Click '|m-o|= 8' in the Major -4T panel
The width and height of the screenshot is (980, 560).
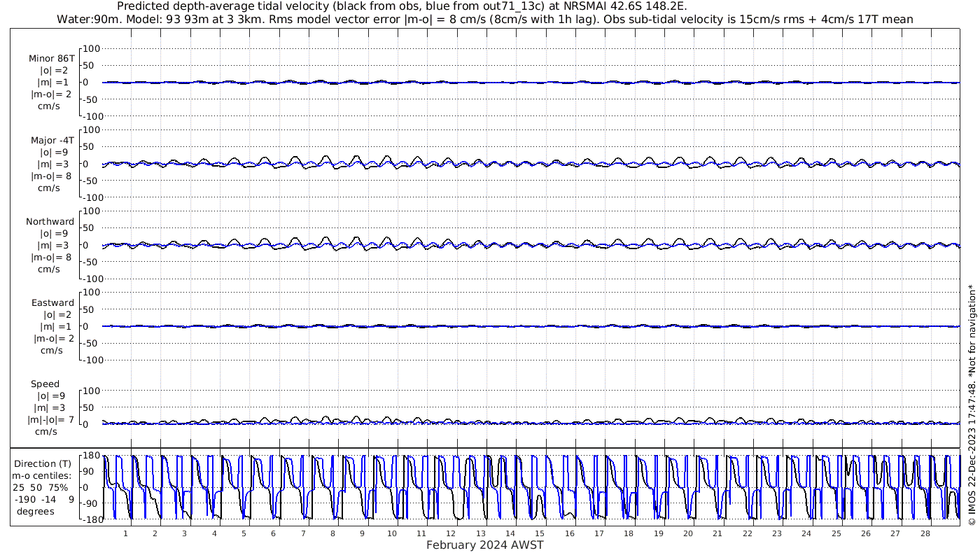coord(51,176)
